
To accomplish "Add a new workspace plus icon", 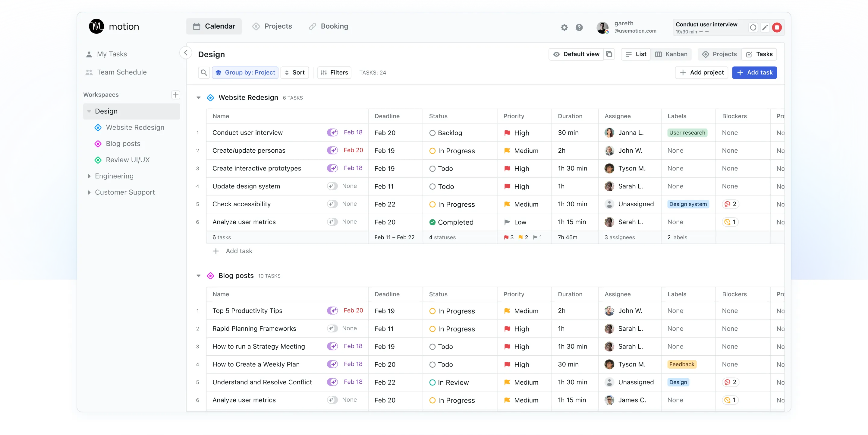I will pos(175,95).
